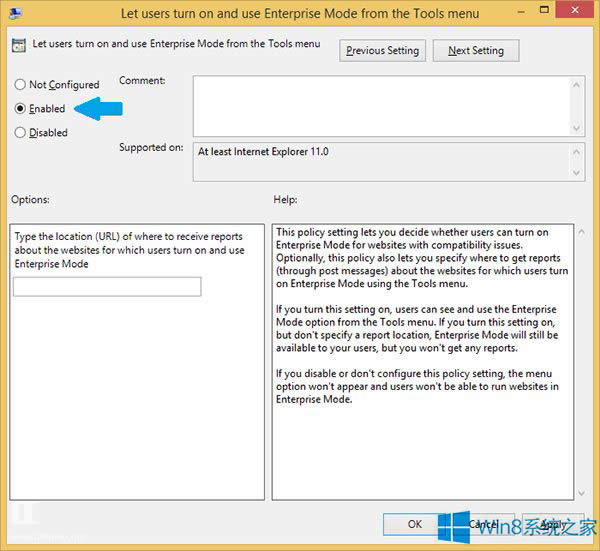Click the Help pane scroll up arrow

tap(579, 231)
